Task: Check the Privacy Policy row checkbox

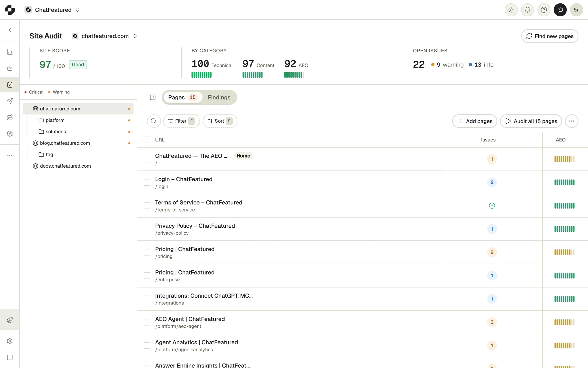Action: 147,229
